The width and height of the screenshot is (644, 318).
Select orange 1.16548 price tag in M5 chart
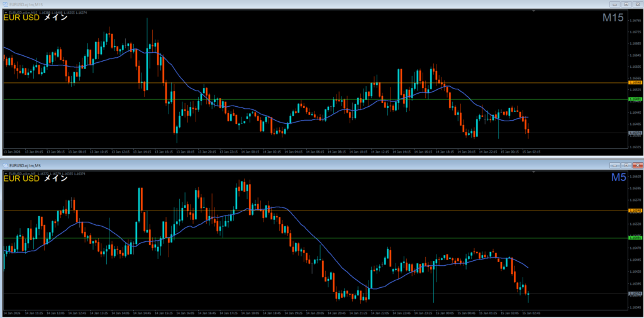pos(635,211)
